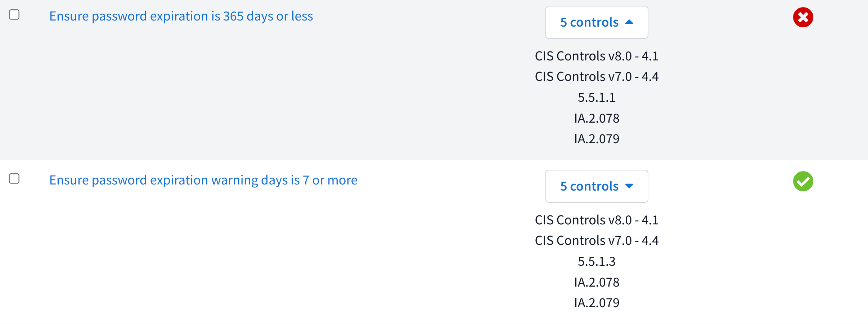Select the 365 days or less rule checkbox
The width and height of the screenshot is (868, 324).
14,15
